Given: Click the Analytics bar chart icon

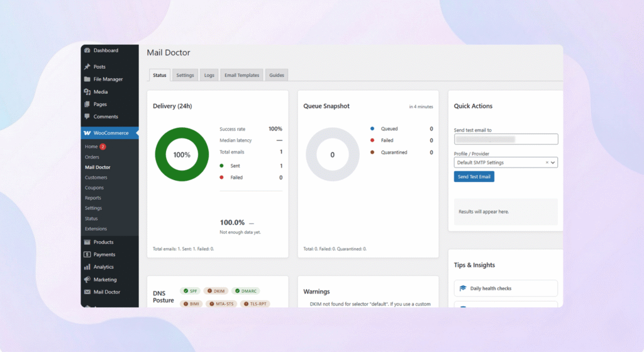Looking at the screenshot, I should coord(87,267).
